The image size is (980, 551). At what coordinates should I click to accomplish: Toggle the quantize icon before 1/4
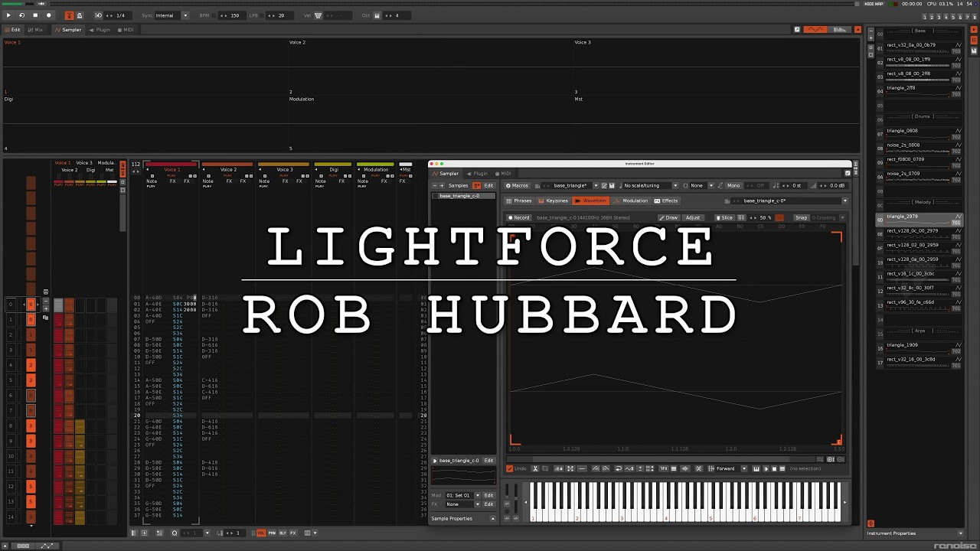tap(98, 15)
